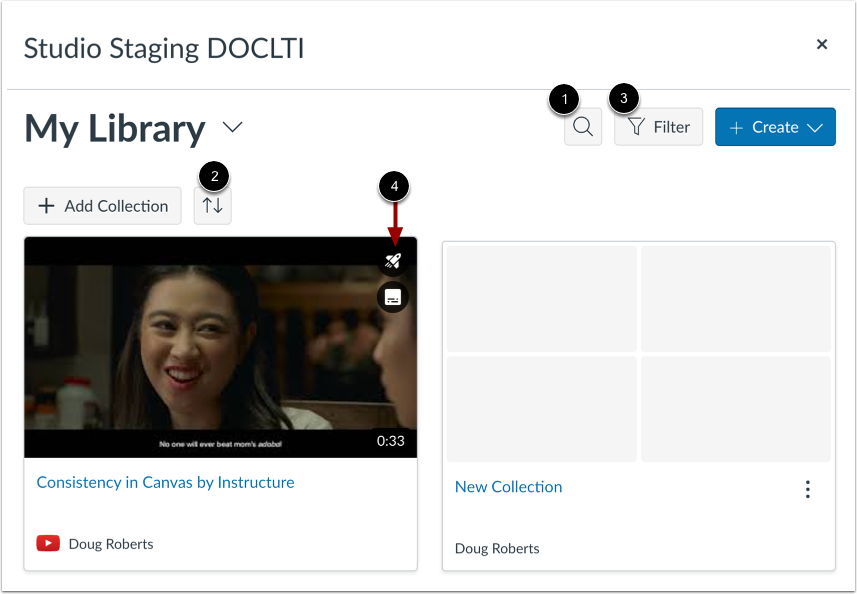The width and height of the screenshot is (857, 594).
Task: Click Doug Roberts under New Collection
Action: coord(497,548)
